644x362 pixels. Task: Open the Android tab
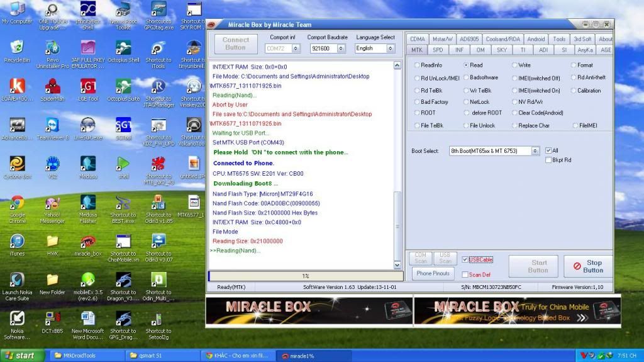[x=536, y=39]
